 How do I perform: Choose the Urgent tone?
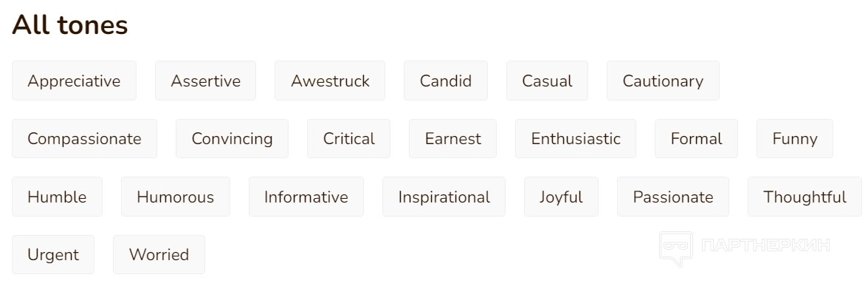(x=53, y=254)
